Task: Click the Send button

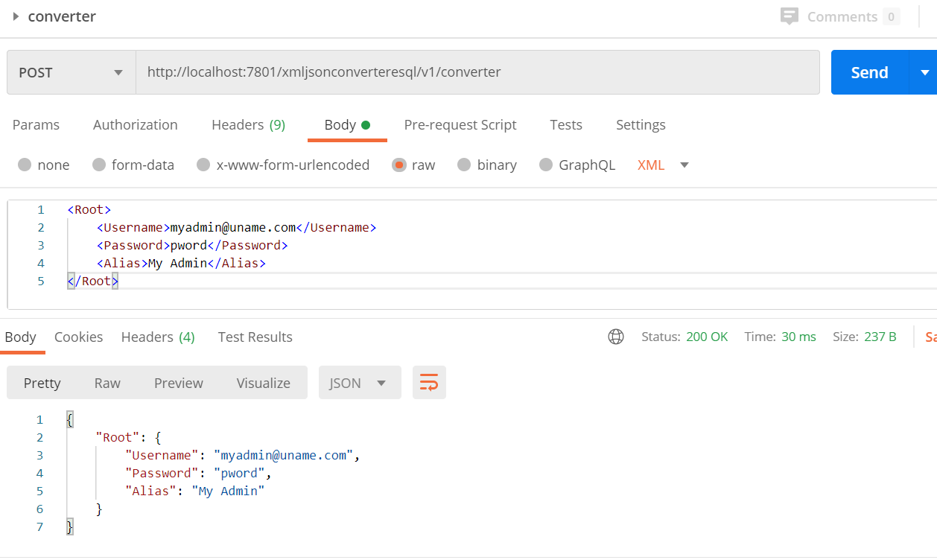Action: [868, 72]
